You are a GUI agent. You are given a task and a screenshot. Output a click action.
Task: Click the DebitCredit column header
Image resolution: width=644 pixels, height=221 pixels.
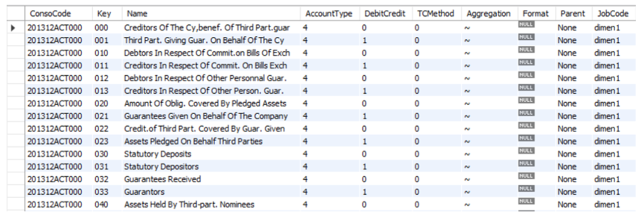point(385,14)
